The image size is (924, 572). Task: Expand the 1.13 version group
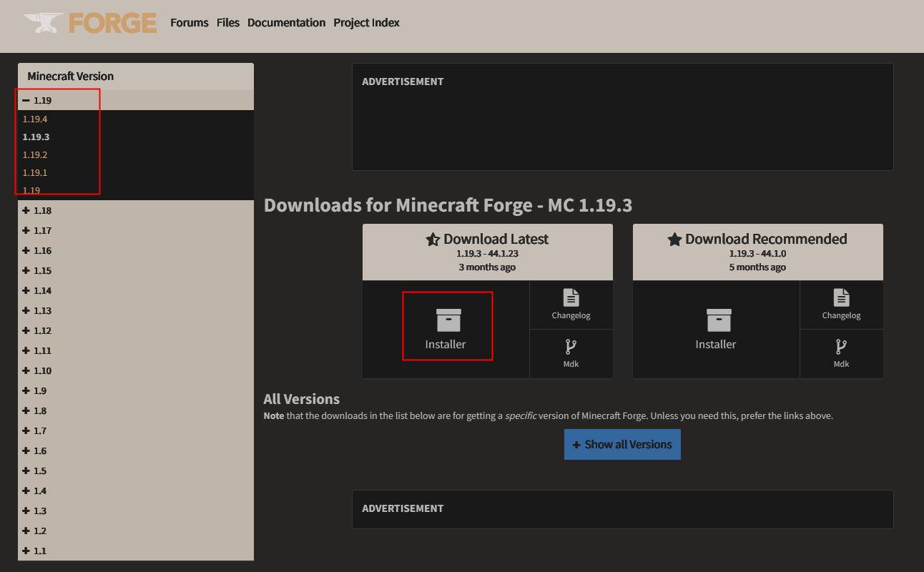click(136, 310)
